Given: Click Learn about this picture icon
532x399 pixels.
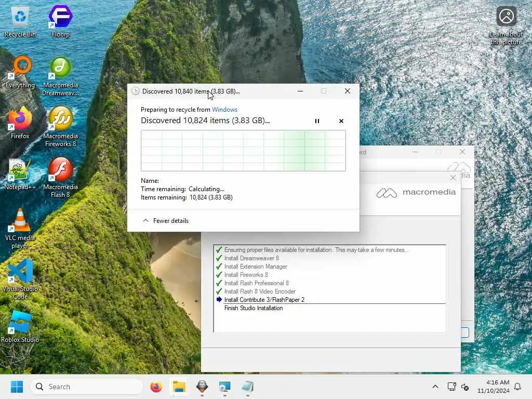Looking at the screenshot, I should pyautogui.click(x=506, y=26).
